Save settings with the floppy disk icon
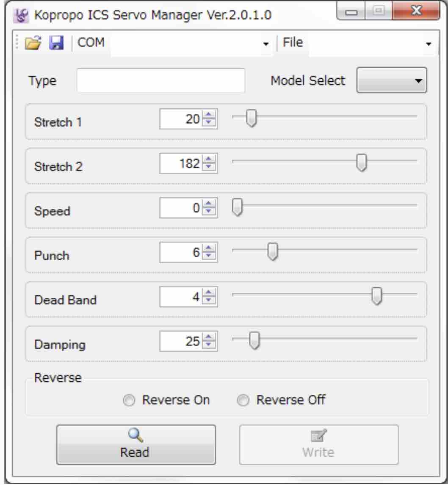 56,43
